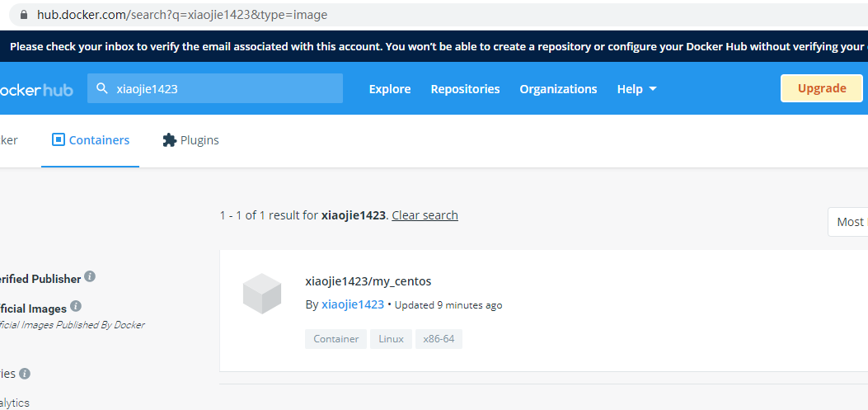Click the Upgrade button

822,88
